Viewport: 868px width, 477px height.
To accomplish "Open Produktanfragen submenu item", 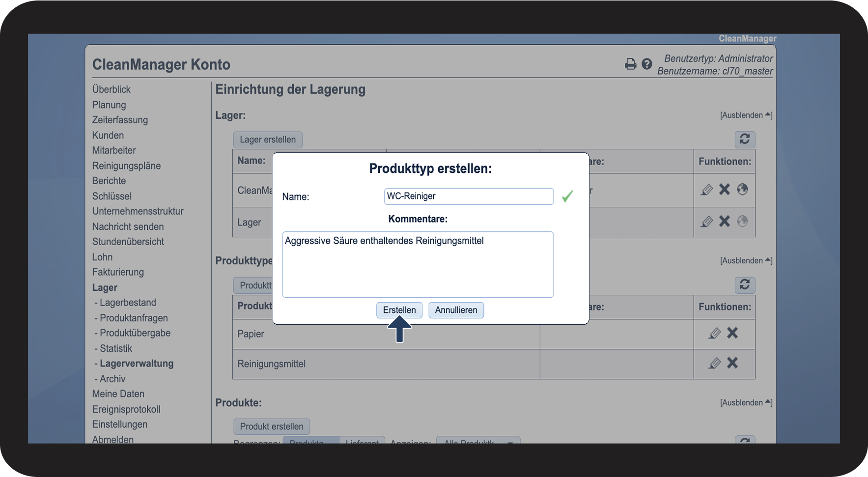I will [134, 318].
